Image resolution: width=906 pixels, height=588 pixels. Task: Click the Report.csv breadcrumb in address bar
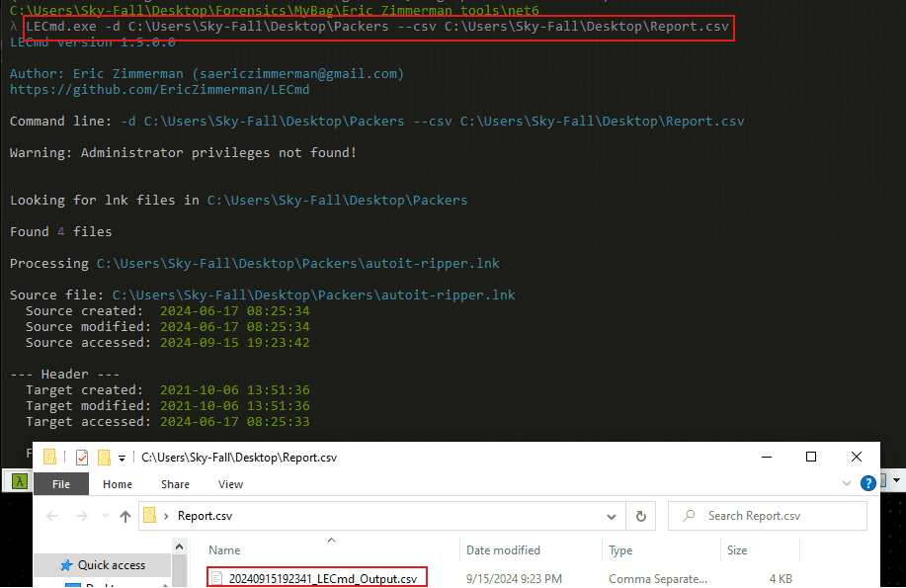[205, 516]
